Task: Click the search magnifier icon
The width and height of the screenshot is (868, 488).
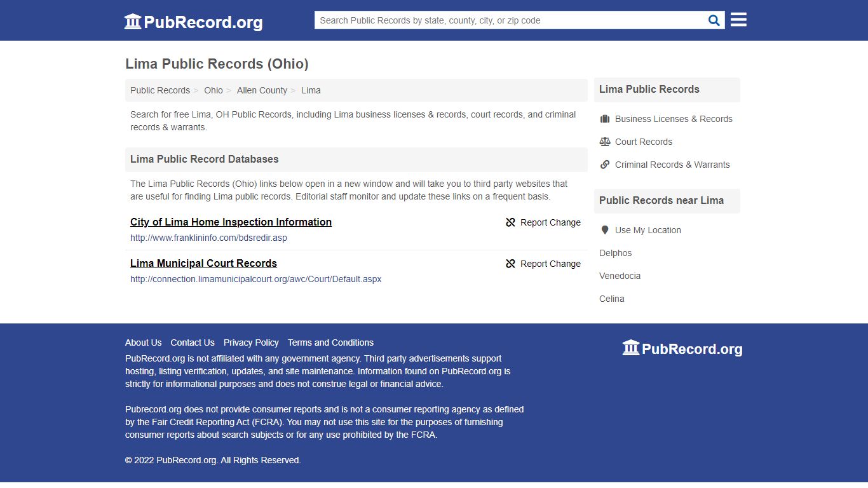Action: [x=714, y=20]
